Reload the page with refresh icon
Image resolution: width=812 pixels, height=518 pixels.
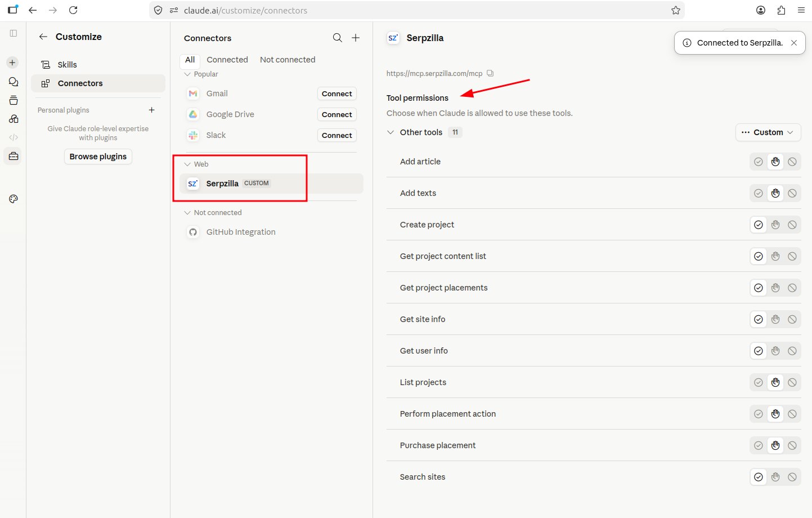[x=73, y=10]
